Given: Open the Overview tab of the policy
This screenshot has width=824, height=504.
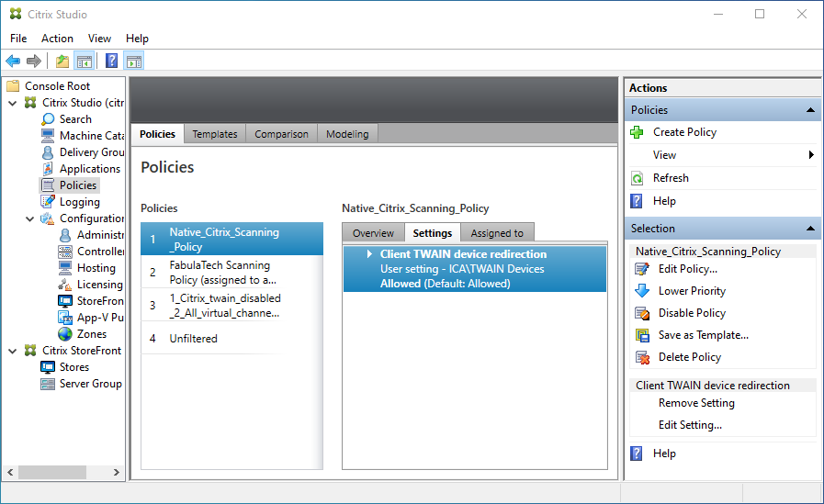Looking at the screenshot, I should pyautogui.click(x=373, y=233).
